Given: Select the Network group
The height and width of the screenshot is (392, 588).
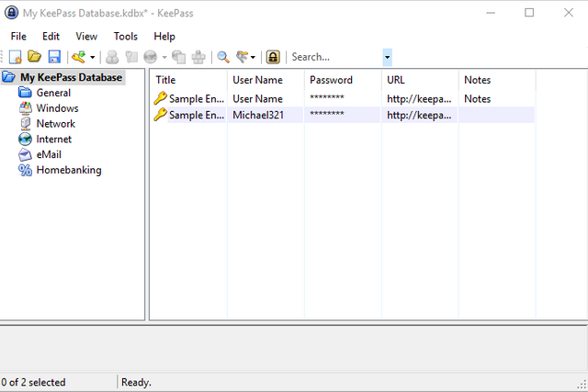Looking at the screenshot, I should point(55,123).
